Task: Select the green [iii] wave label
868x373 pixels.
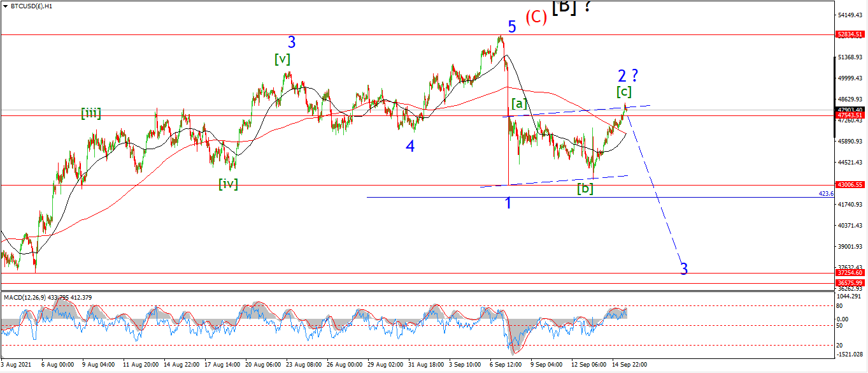Action: (91, 113)
